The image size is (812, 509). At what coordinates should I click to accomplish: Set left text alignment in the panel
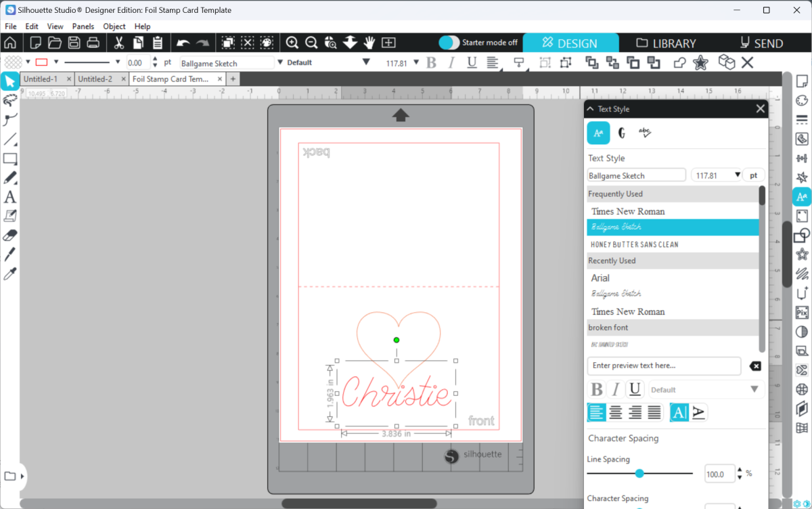tap(597, 412)
